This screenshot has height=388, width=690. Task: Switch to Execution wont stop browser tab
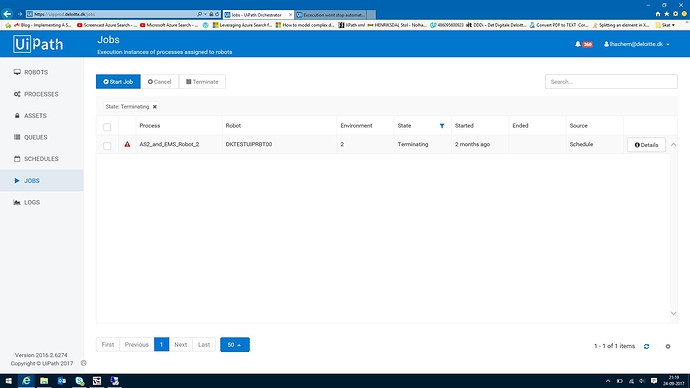[331, 15]
